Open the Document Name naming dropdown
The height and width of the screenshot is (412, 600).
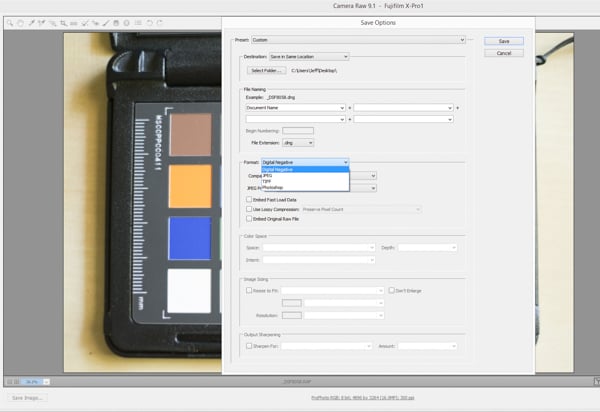[295, 108]
